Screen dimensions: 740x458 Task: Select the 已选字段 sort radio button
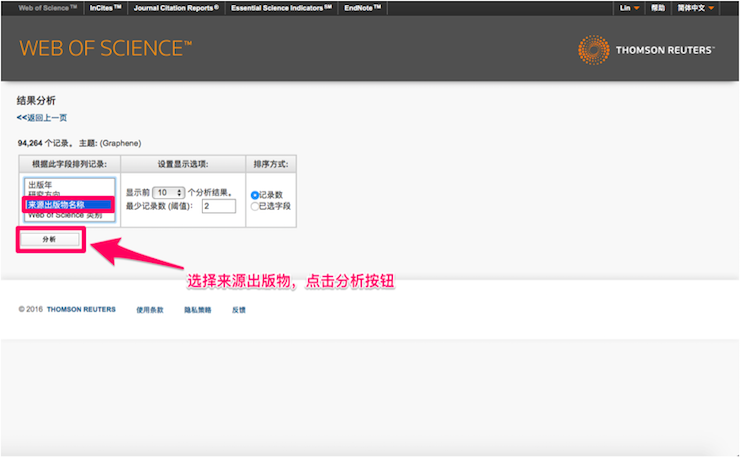[x=254, y=206]
